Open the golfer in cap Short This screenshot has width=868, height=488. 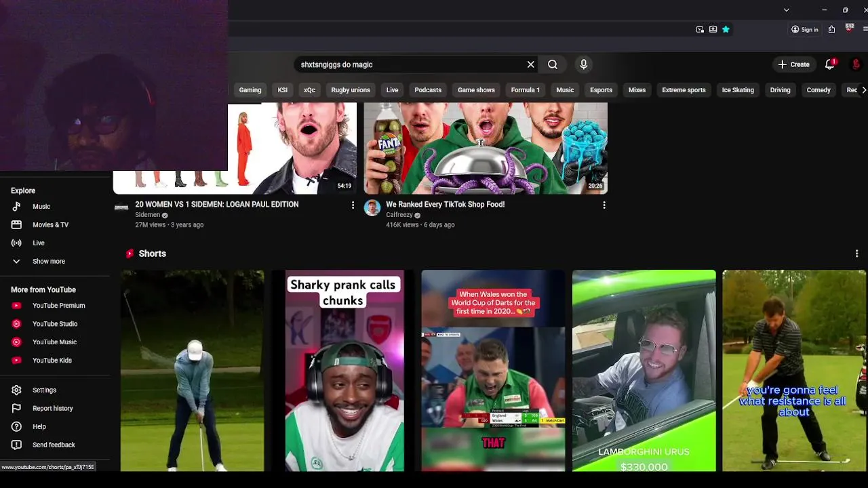pyautogui.click(x=193, y=370)
